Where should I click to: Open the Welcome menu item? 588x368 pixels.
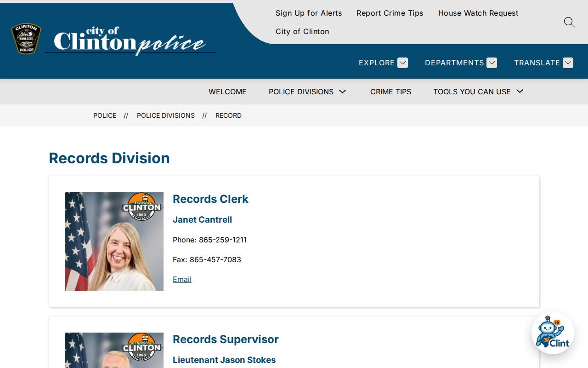pos(227,92)
